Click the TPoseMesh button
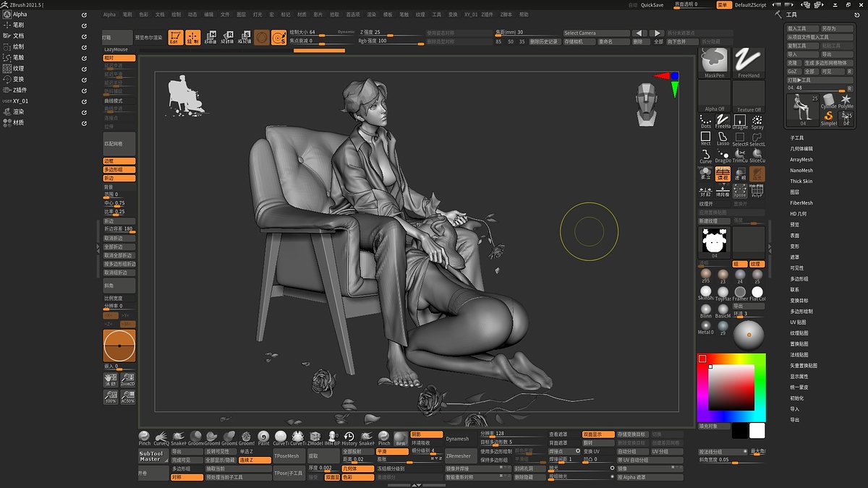This screenshot has width=868, height=488. pyautogui.click(x=289, y=456)
